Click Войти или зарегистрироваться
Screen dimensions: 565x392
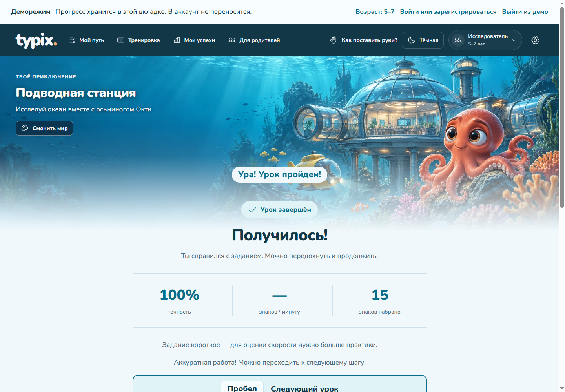pyautogui.click(x=448, y=12)
